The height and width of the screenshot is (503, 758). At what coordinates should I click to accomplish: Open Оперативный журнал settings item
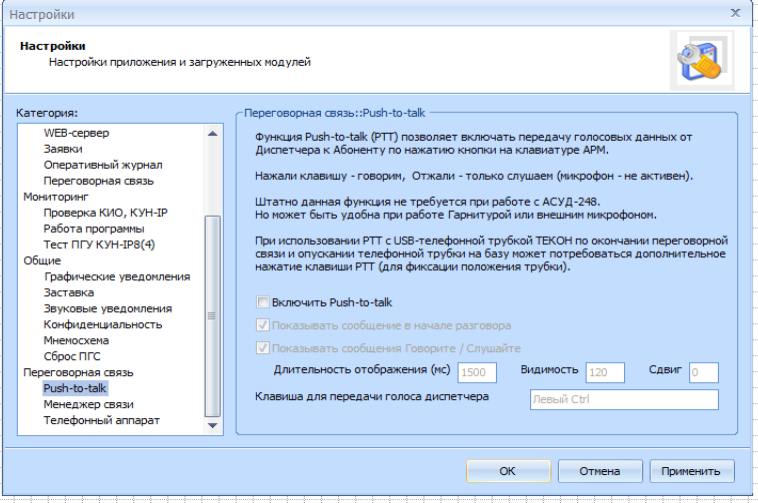click(102, 165)
